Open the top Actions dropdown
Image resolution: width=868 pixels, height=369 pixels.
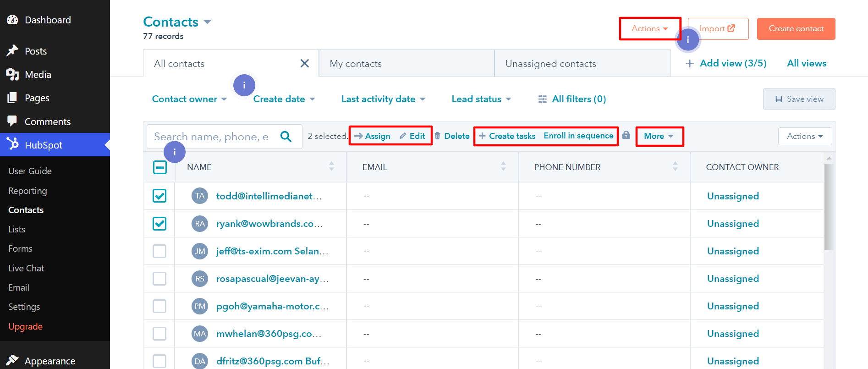[x=650, y=28]
